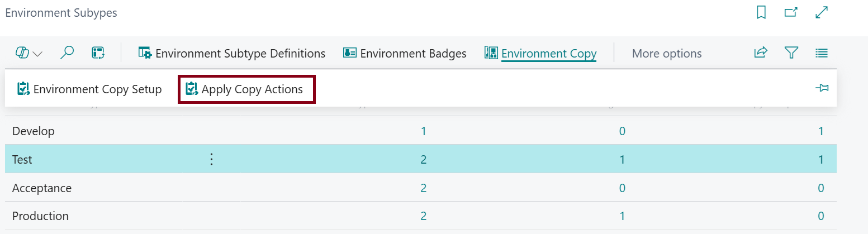Screen dimensions: 868x234
Task: Show more options for the Test row
Action: (211, 160)
